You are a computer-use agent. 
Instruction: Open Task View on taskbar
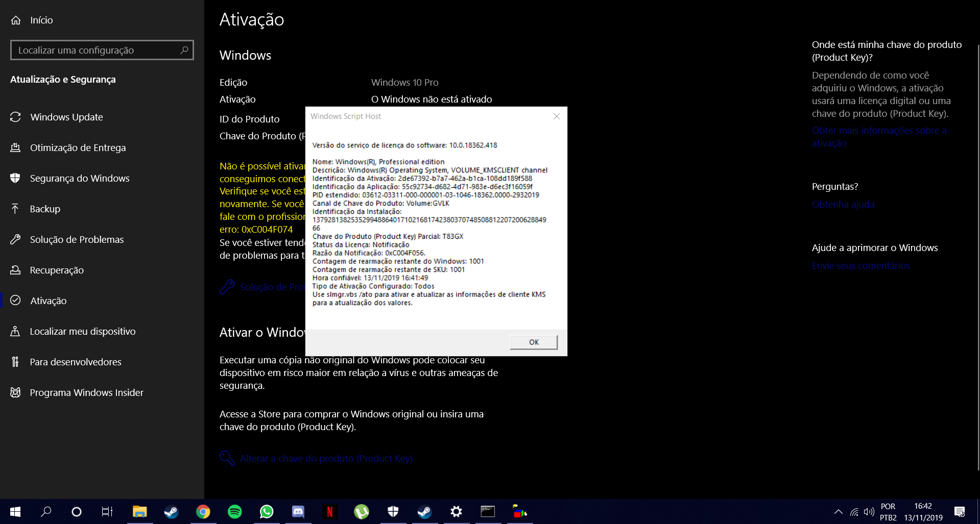107,512
